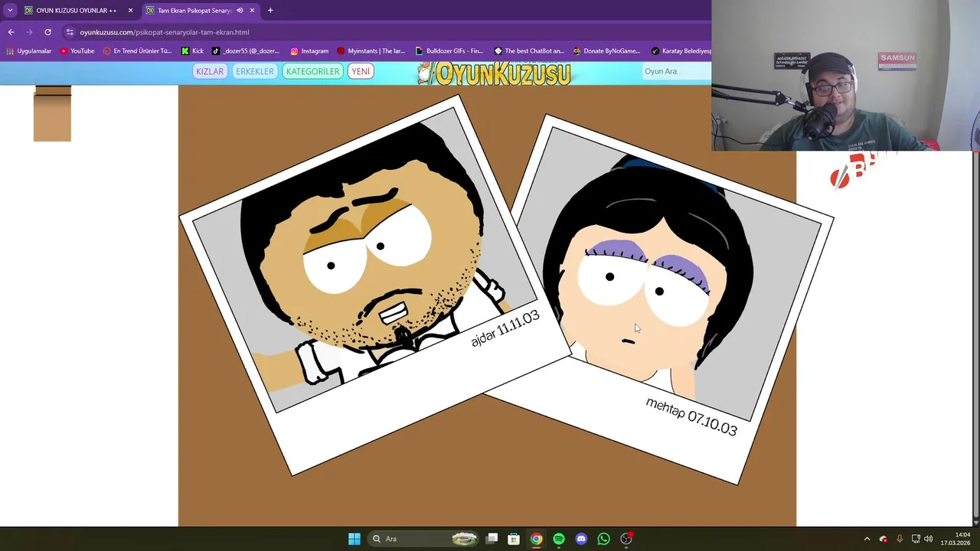980x551 pixels.
Task: Open OBS Studio from taskbar
Action: coord(626,539)
